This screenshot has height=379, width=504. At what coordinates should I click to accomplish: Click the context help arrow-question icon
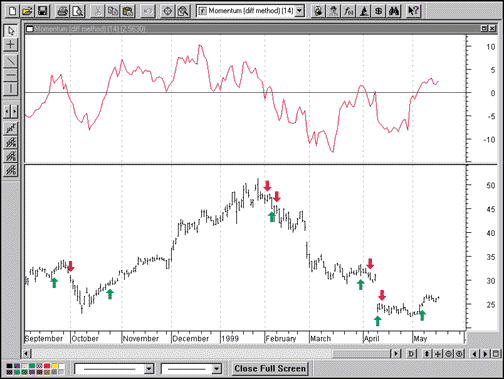(x=414, y=11)
